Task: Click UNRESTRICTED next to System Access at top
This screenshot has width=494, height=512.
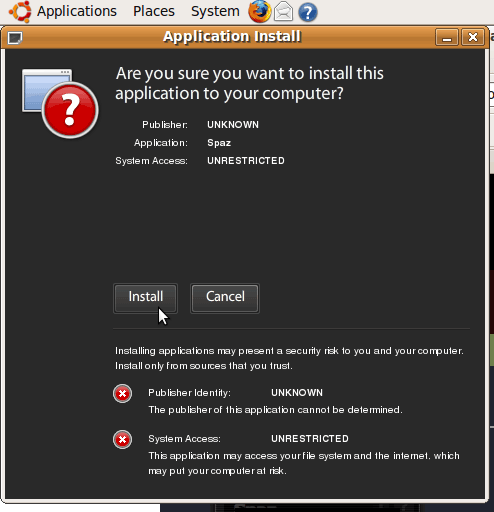Action: [246, 161]
